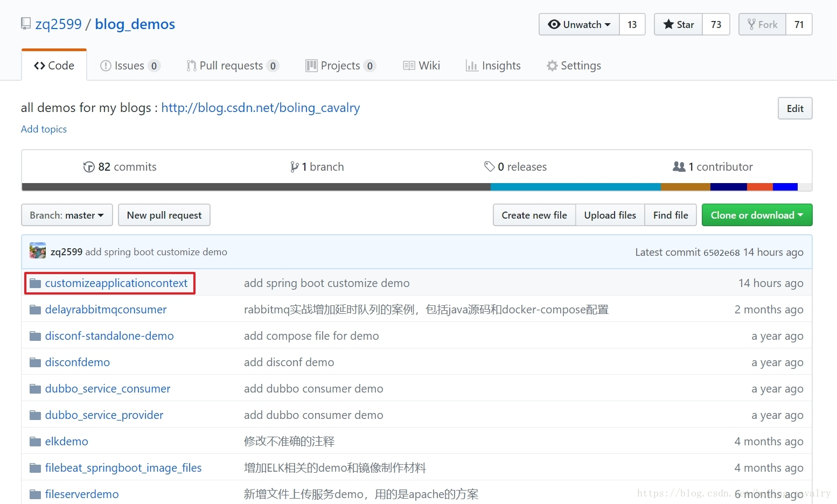This screenshot has height=504, width=837.
Task: Click the dark gray segment of language bar
Action: (256, 187)
